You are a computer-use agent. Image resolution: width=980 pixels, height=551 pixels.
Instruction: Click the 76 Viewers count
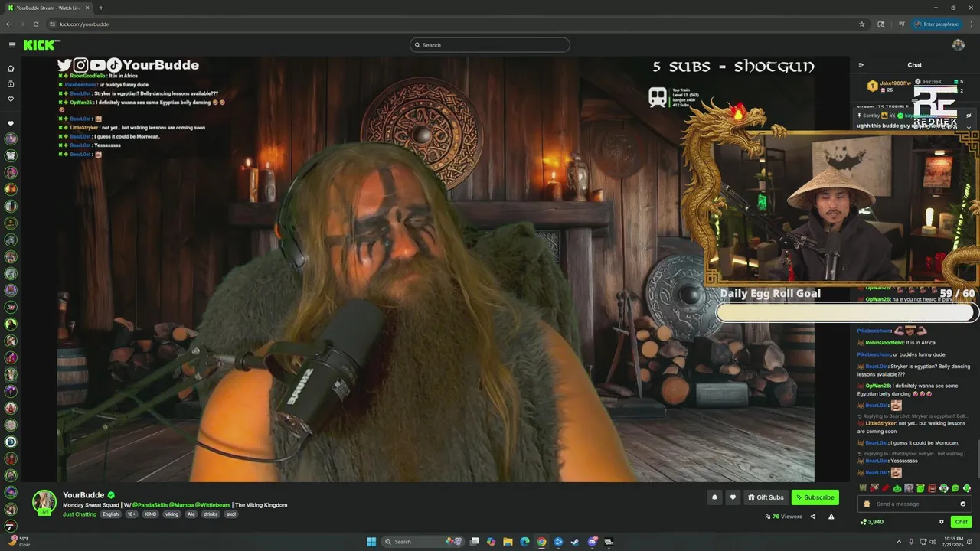point(783,517)
